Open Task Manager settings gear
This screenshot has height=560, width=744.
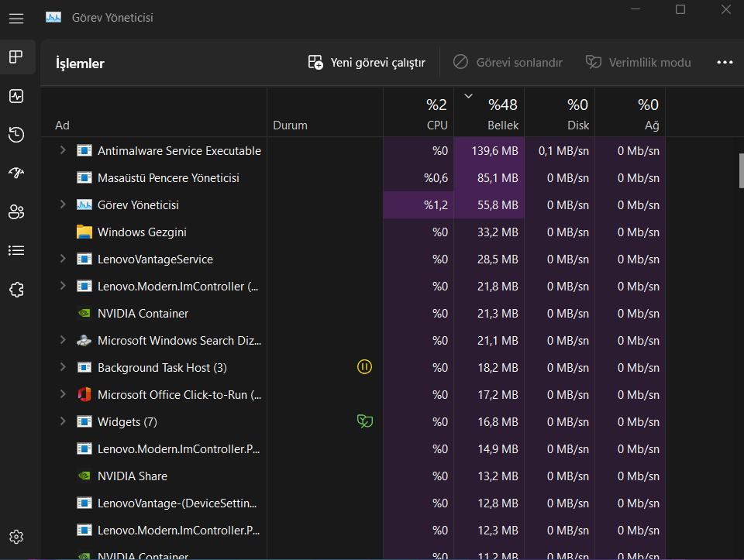16,537
